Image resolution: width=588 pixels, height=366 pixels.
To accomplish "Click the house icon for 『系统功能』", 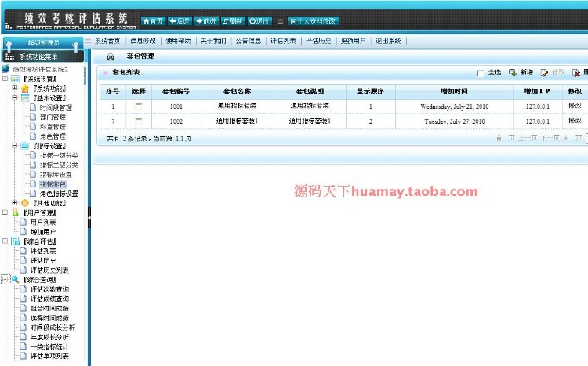I will point(25,89).
